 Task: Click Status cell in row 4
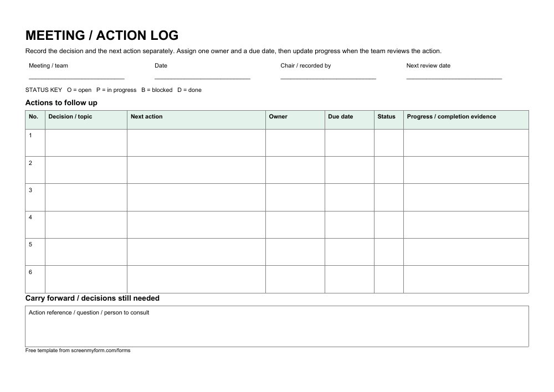point(389,225)
